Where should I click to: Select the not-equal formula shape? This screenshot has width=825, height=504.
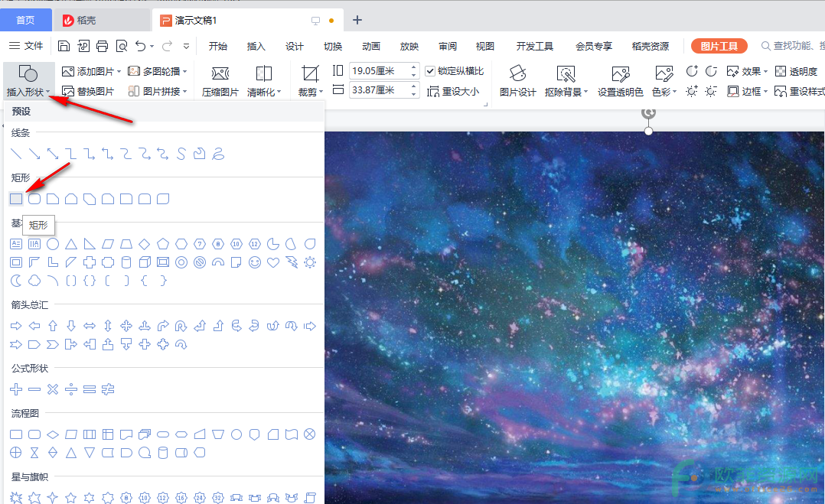tap(108, 389)
